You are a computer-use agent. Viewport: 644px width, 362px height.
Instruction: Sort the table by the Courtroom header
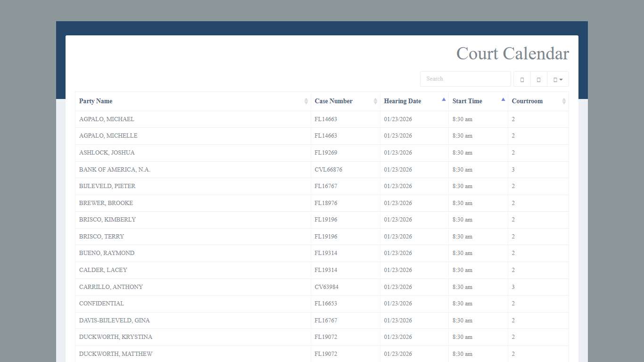point(527,101)
